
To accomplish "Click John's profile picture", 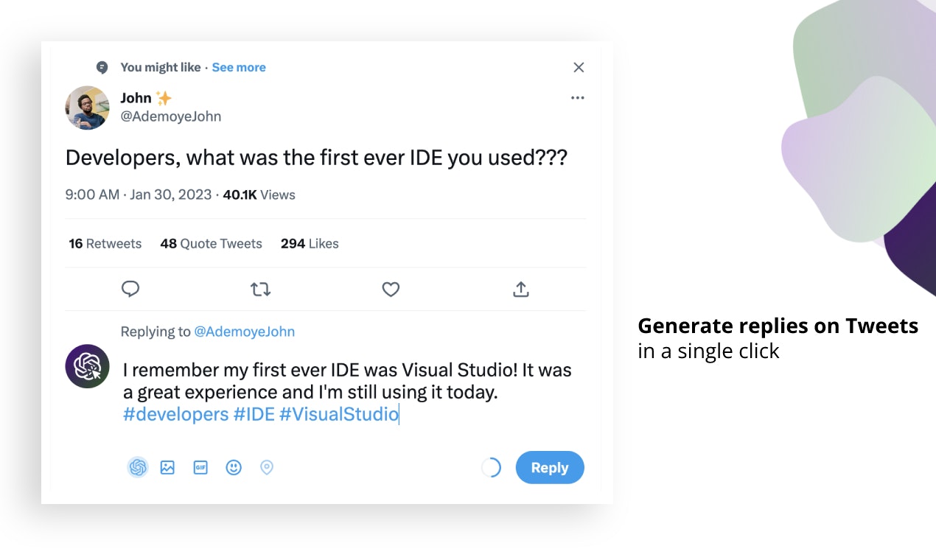I will 88,108.
